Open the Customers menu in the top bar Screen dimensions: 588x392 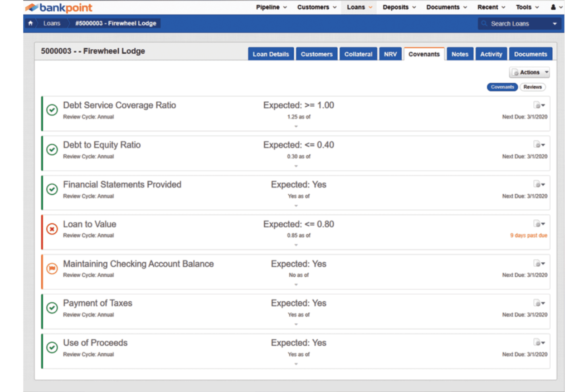point(317,7)
